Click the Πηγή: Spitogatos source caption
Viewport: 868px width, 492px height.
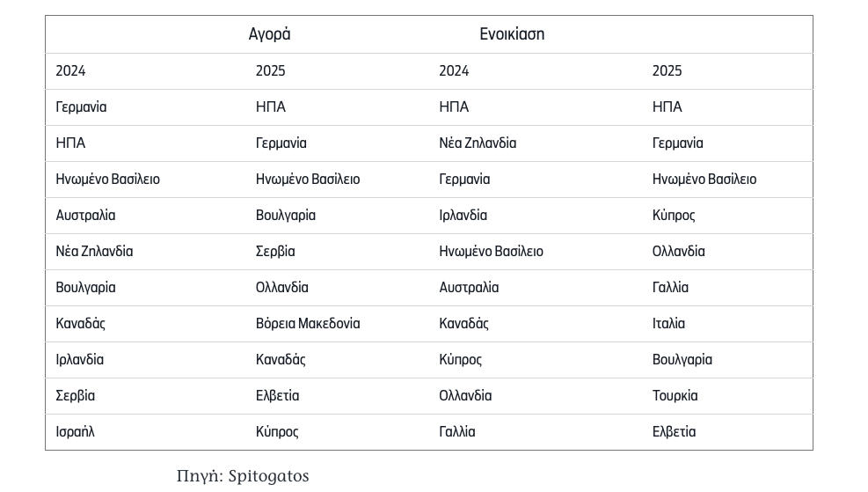[243, 476]
